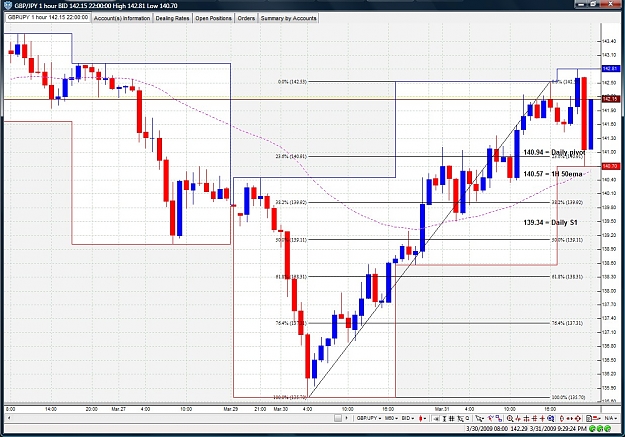
Task: Click the red line label icon before N/A
Action: [596, 418]
